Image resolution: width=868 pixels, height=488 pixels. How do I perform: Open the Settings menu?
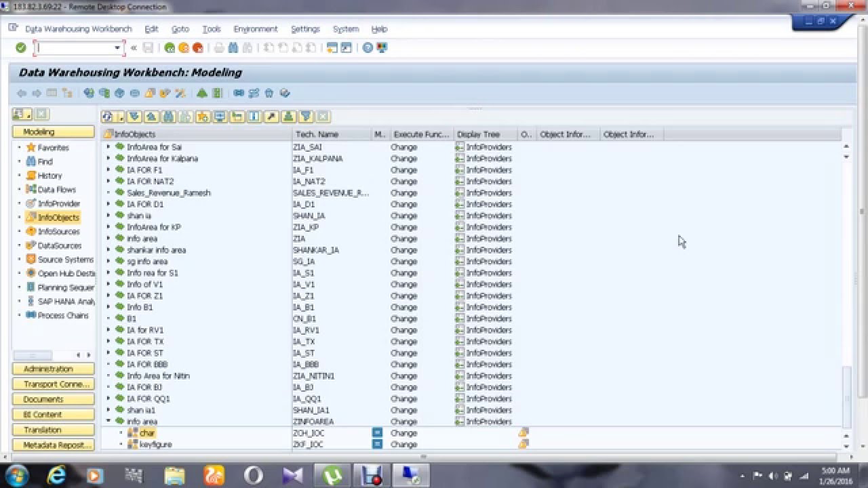click(305, 29)
